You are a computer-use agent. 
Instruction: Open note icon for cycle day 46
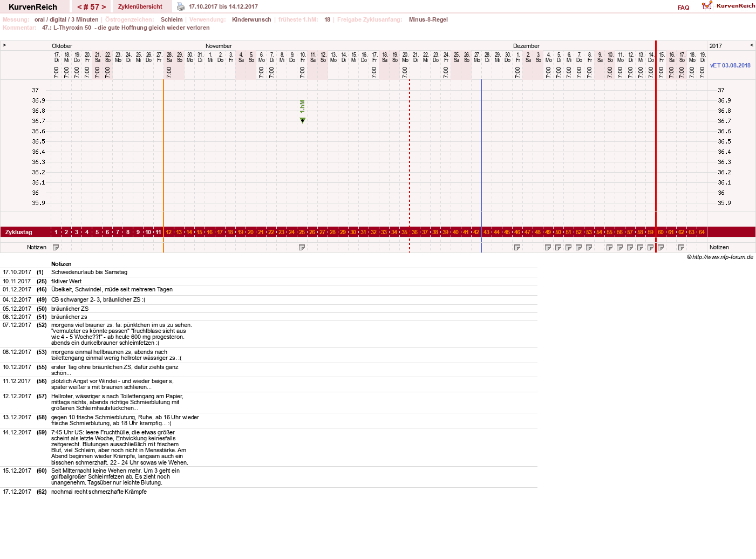[x=517, y=248]
